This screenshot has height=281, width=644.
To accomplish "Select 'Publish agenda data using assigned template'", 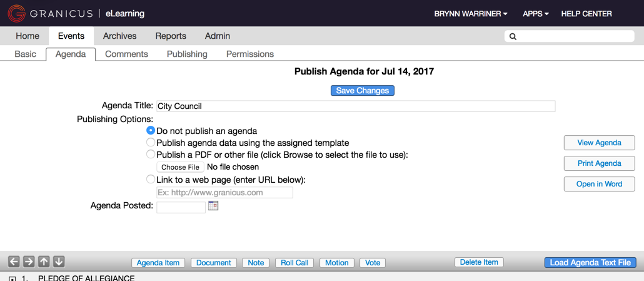I will pyautogui.click(x=151, y=143).
